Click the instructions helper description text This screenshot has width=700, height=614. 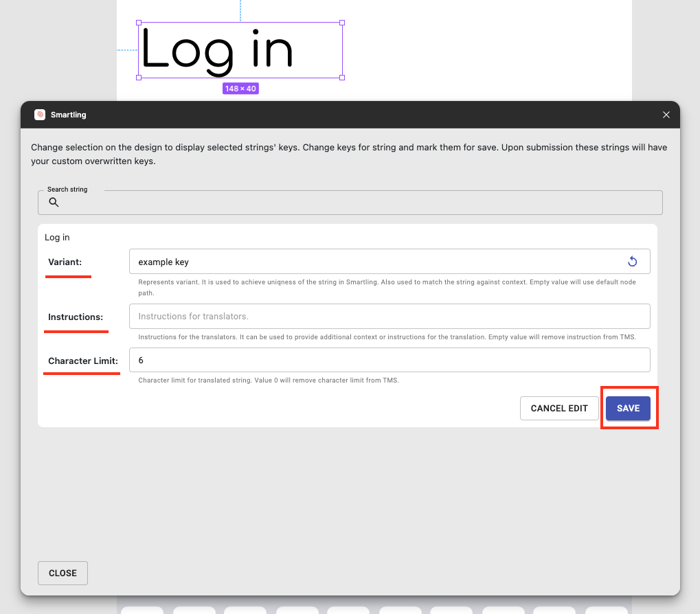click(x=387, y=337)
